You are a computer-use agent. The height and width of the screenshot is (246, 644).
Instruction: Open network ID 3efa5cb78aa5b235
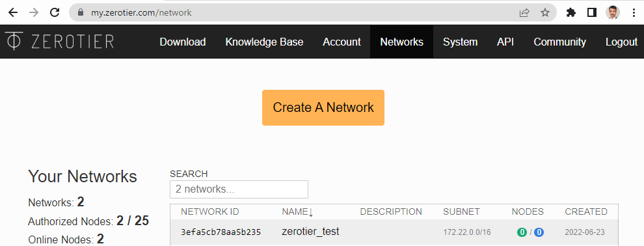tap(221, 232)
